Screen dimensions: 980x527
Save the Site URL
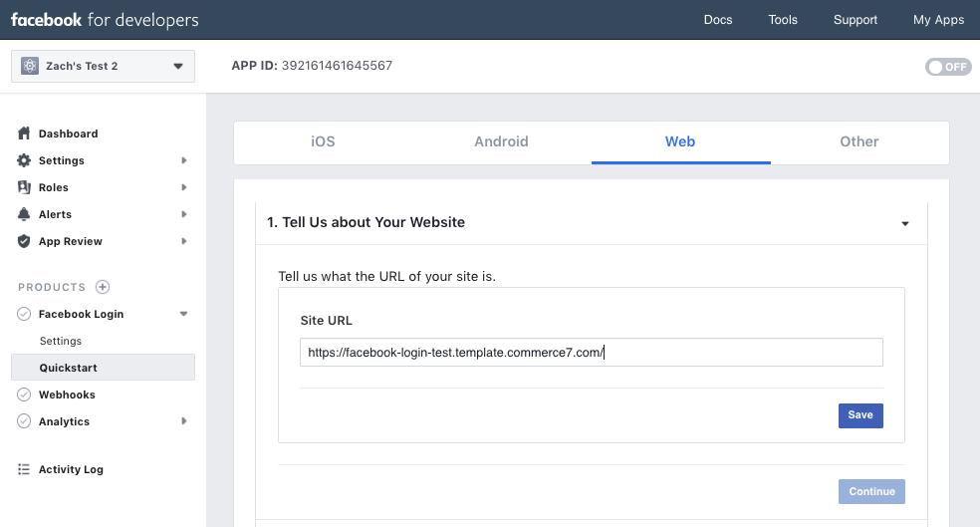[x=860, y=415]
